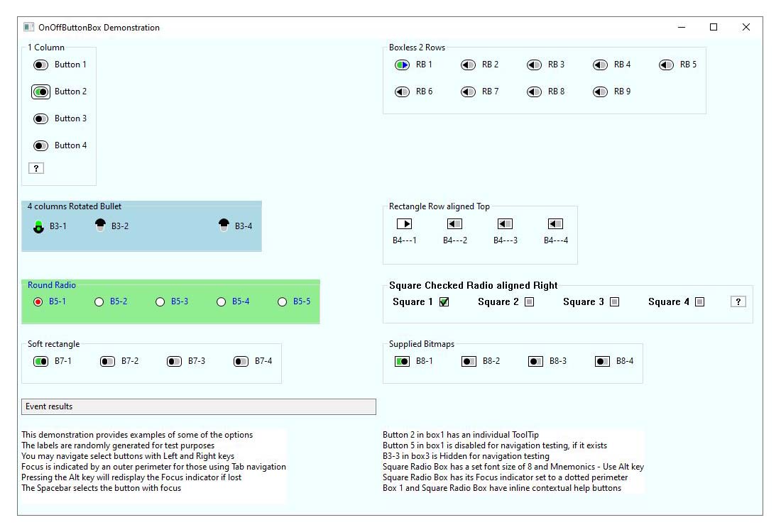Select rotated bullet B3-2

100,226
